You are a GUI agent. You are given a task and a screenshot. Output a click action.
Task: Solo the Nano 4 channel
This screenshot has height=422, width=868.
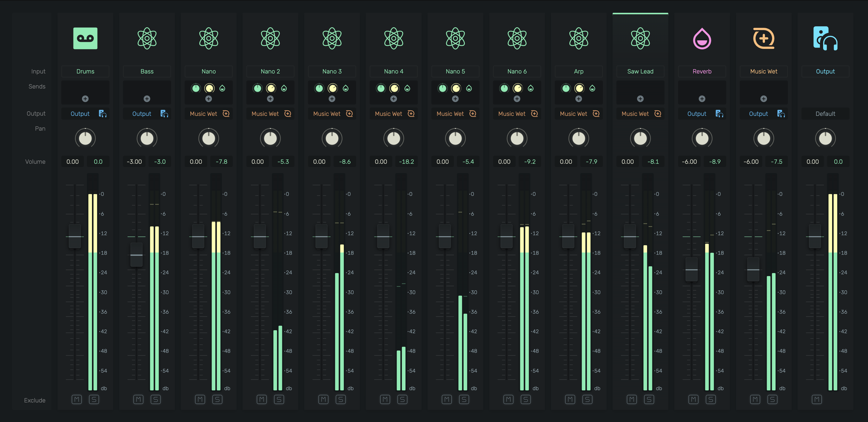point(402,399)
